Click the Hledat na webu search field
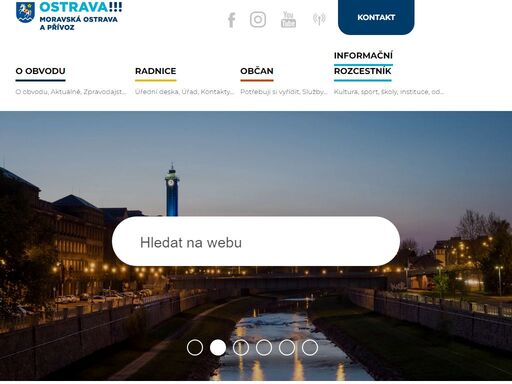Viewport: 512px width, 384px height. 256,241
